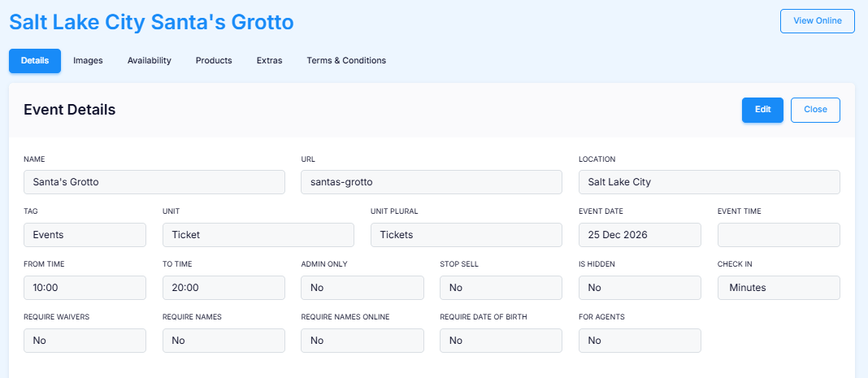Click the Is Hidden value field
The width and height of the screenshot is (868, 378).
[x=640, y=288]
